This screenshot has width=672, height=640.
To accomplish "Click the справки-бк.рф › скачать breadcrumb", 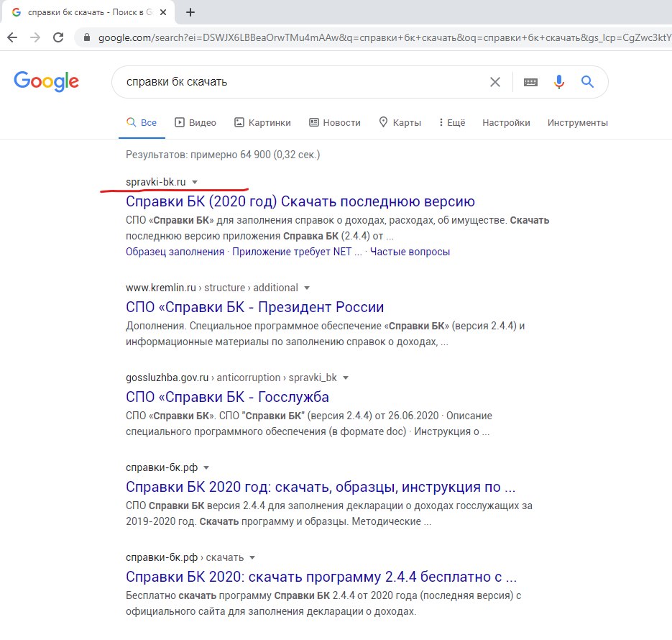I will coord(184,558).
